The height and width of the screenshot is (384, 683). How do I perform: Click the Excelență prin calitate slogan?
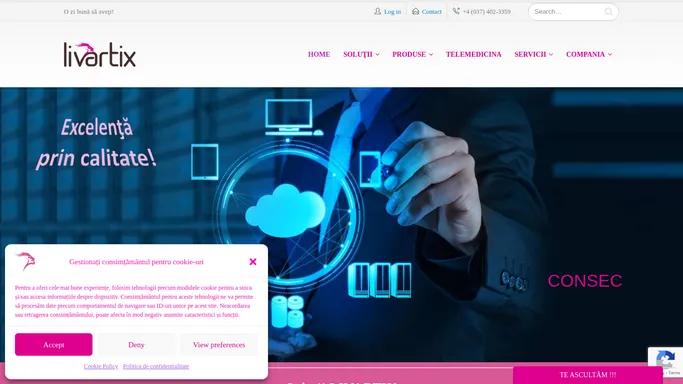pos(96,143)
